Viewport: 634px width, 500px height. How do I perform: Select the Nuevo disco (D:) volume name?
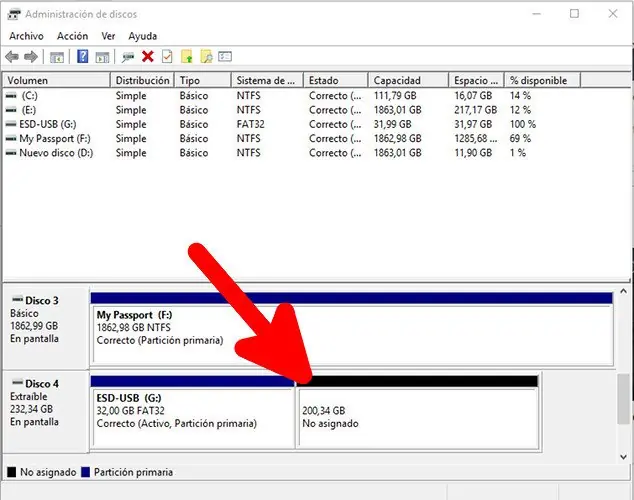point(56,153)
